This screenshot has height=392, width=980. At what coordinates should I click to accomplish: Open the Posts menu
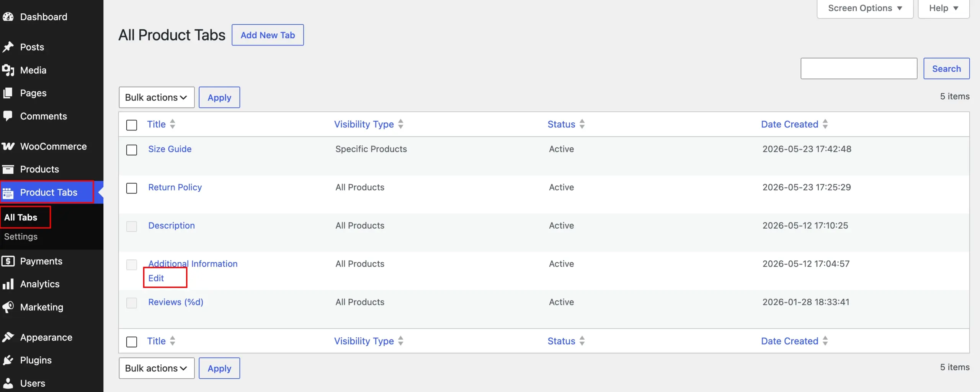pyautogui.click(x=32, y=47)
